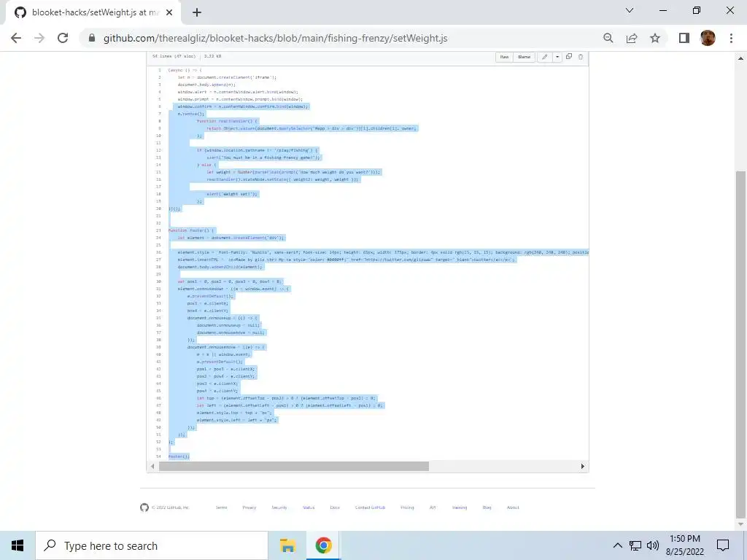Open the Status footer link

(x=309, y=507)
